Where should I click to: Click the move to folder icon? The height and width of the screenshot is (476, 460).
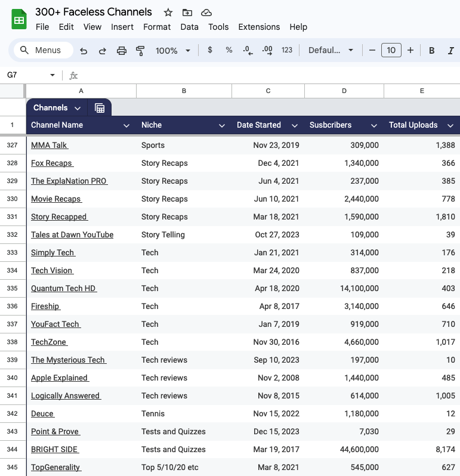(187, 13)
